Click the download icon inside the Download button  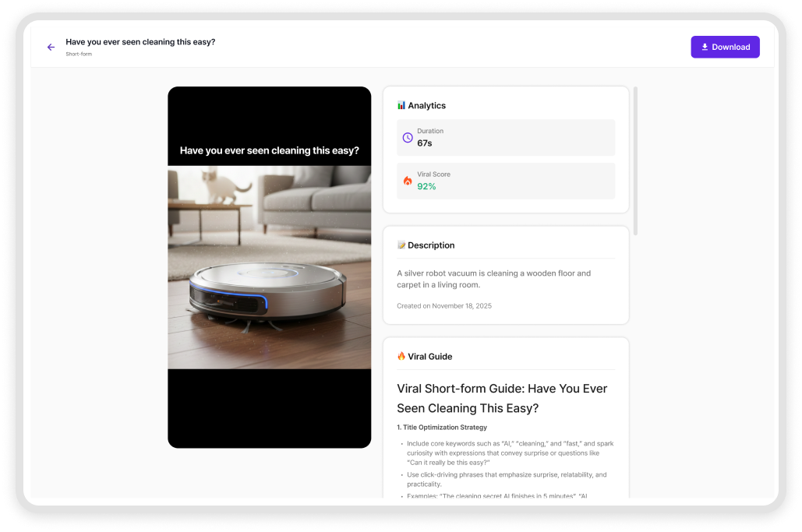(x=705, y=47)
